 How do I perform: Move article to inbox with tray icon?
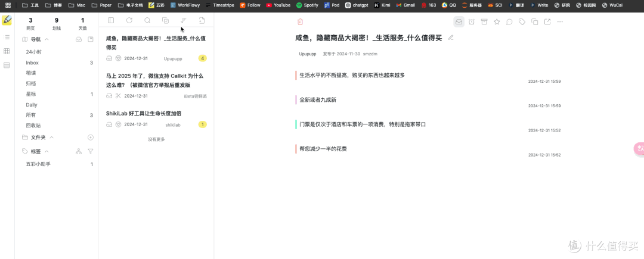459,21
